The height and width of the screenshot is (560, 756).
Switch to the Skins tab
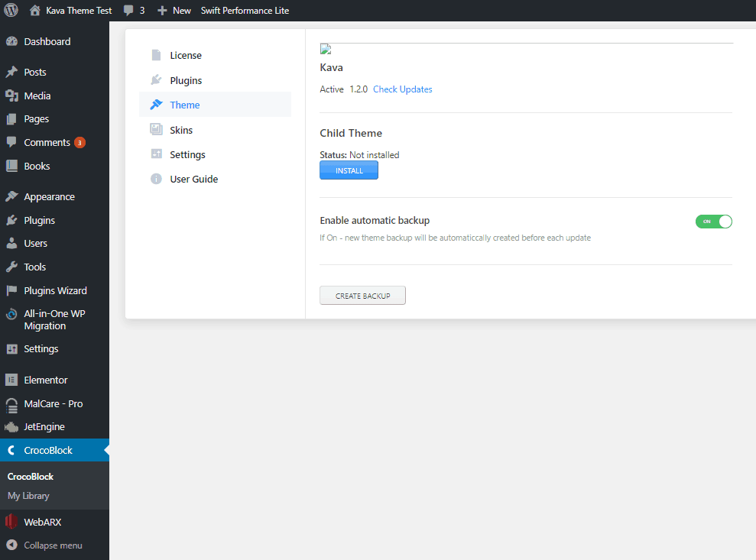point(181,129)
